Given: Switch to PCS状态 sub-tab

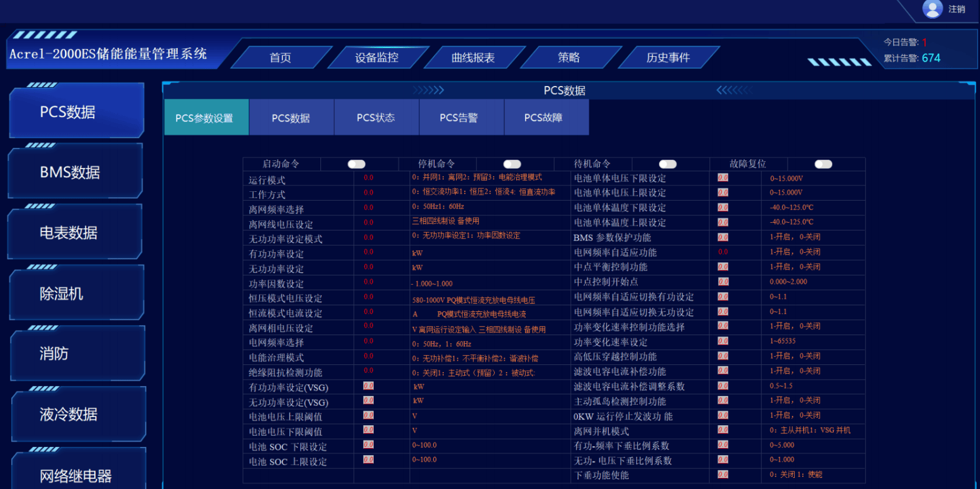Looking at the screenshot, I should click(x=376, y=118).
